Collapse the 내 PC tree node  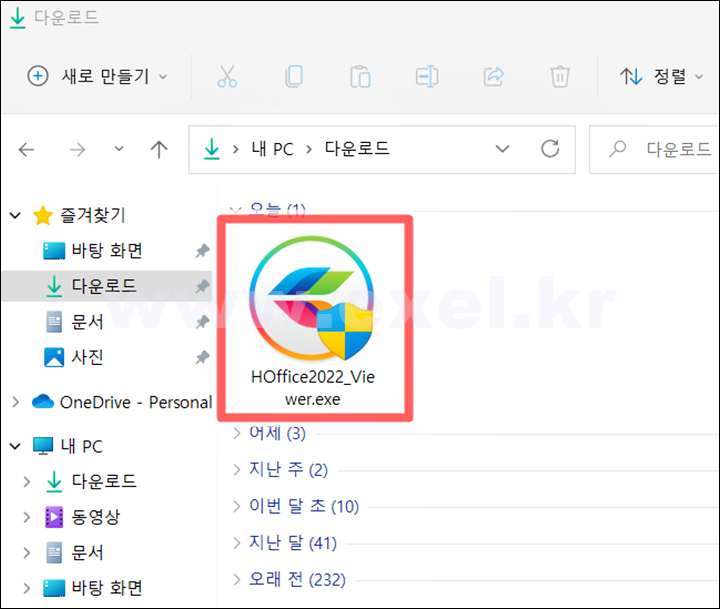click(15, 446)
